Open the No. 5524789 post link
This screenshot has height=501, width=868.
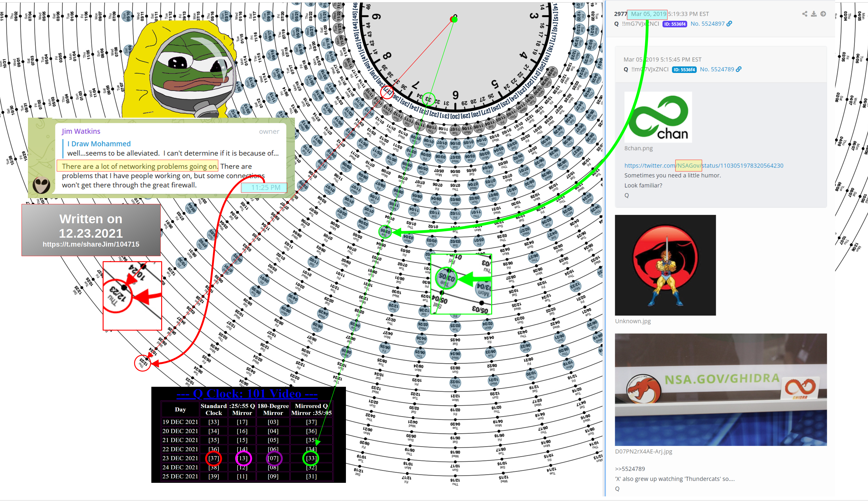717,69
